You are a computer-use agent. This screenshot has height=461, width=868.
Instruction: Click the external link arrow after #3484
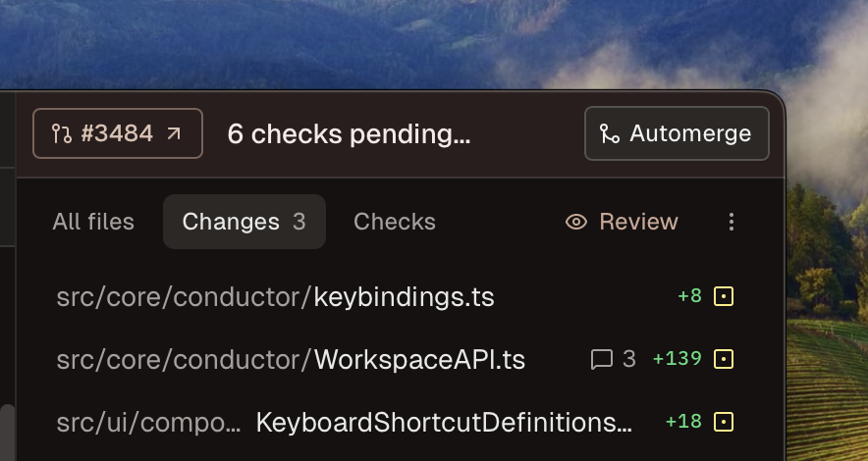coord(174,133)
